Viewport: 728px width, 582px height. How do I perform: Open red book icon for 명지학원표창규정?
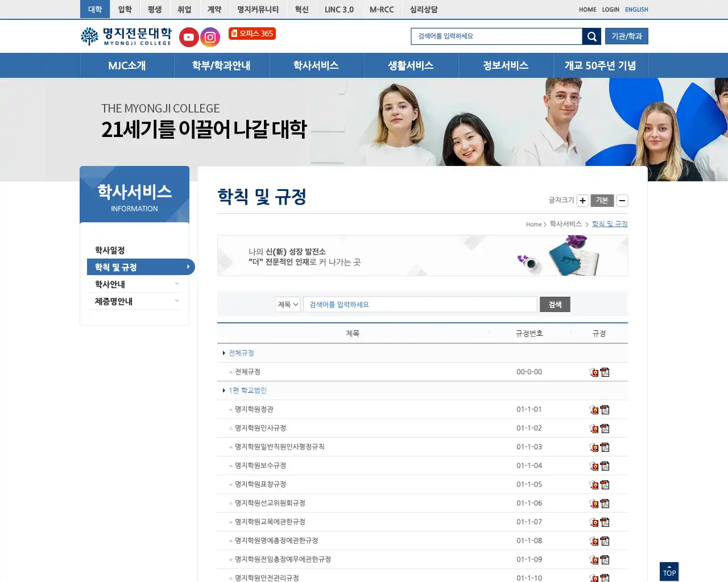[x=594, y=485]
